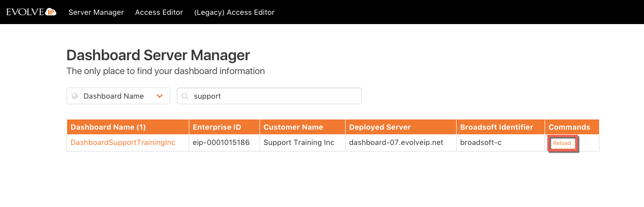Click the Deployed Server column header
The width and height of the screenshot is (644, 207).
[379, 127]
